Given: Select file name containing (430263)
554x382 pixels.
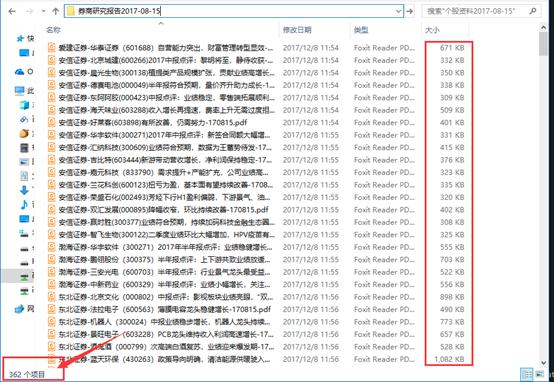Looking at the screenshot, I should pos(165,359).
